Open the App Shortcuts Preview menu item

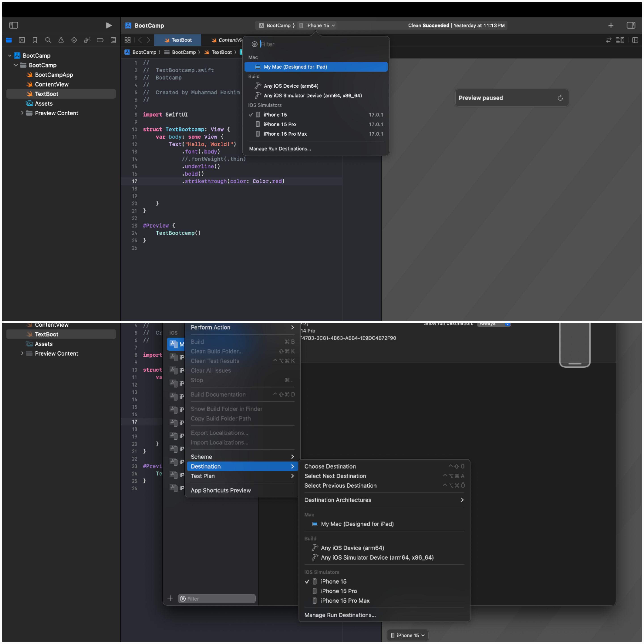coord(221,490)
